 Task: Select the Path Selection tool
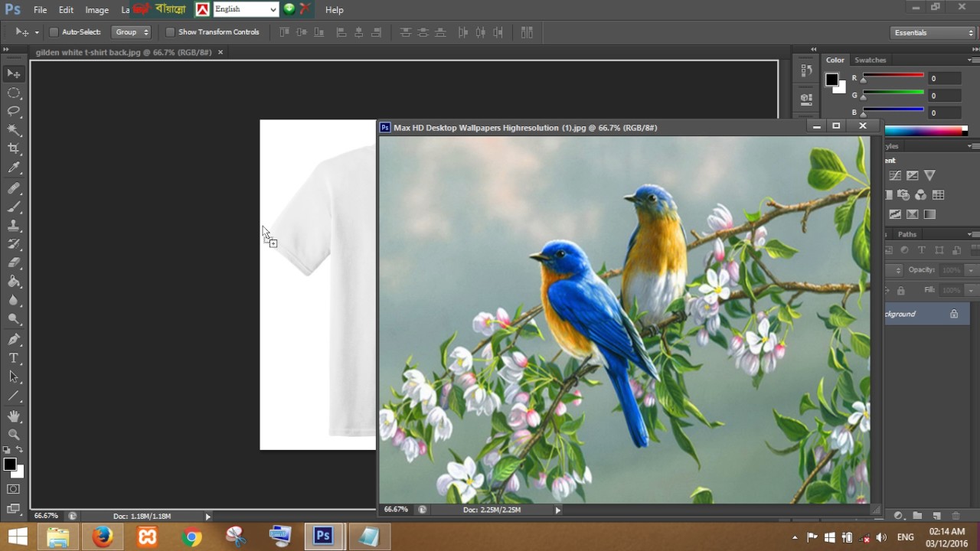(14, 377)
